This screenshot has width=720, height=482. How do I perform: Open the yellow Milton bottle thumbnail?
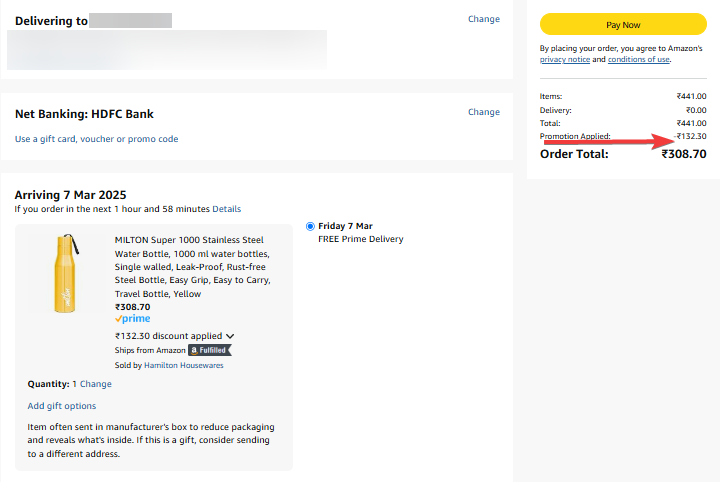tap(66, 273)
